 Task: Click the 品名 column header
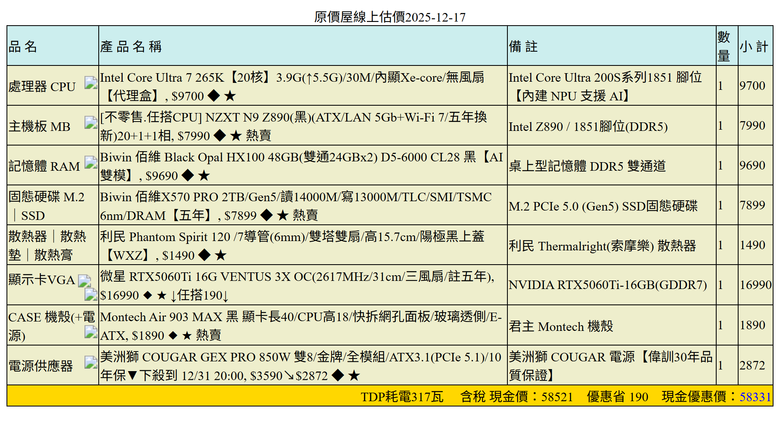tap(23, 47)
